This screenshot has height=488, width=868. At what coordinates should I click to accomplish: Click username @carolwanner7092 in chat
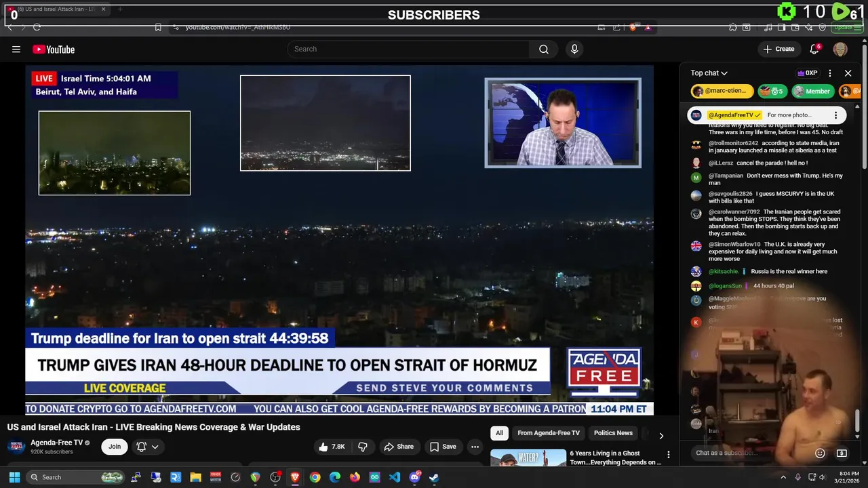tap(734, 212)
